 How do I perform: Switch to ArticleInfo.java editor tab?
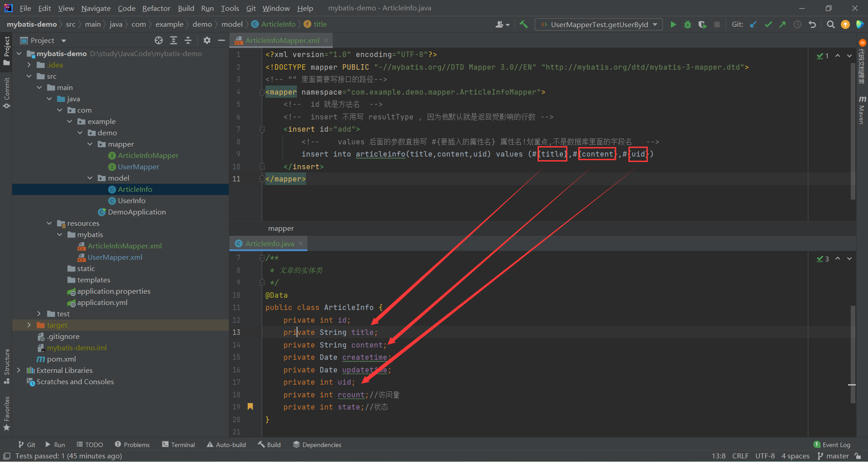tap(269, 243)
